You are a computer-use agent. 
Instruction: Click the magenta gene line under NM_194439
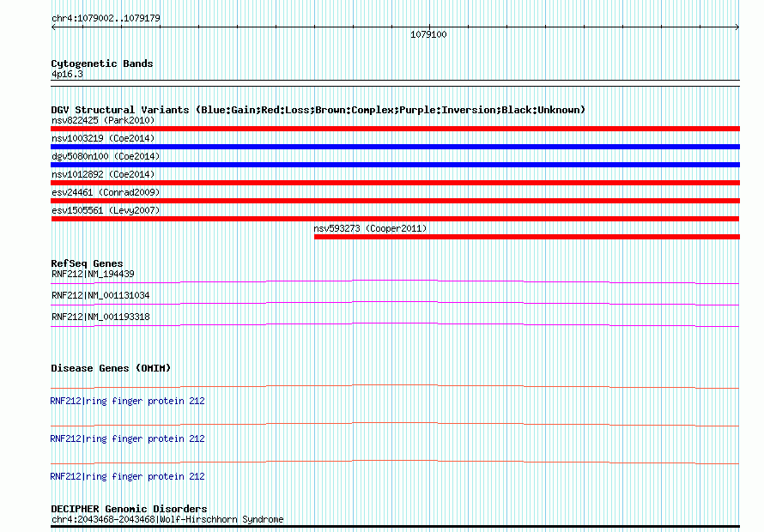pyautogui.click(x=395, y=281)
